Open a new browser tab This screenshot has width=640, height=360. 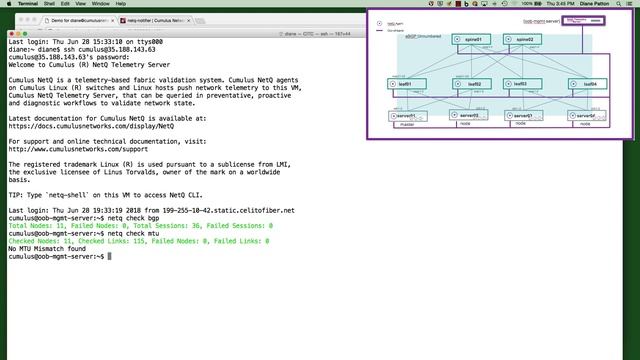tap(200, 20)
